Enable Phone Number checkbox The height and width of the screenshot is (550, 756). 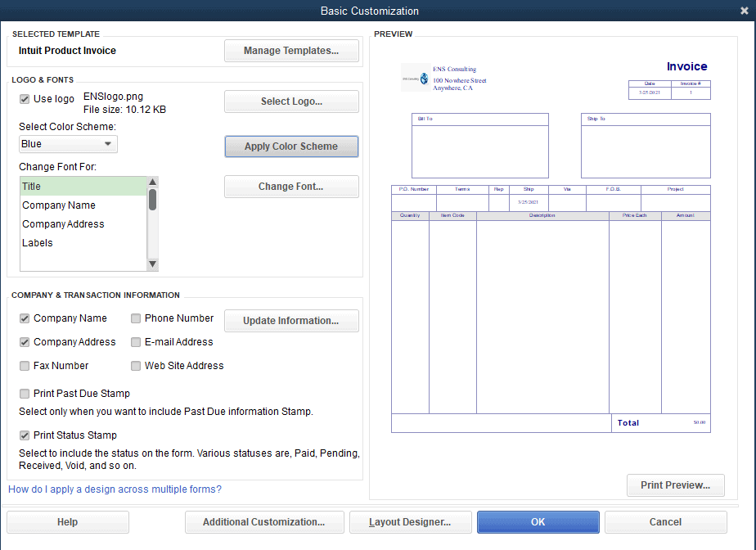click(136, 318)
